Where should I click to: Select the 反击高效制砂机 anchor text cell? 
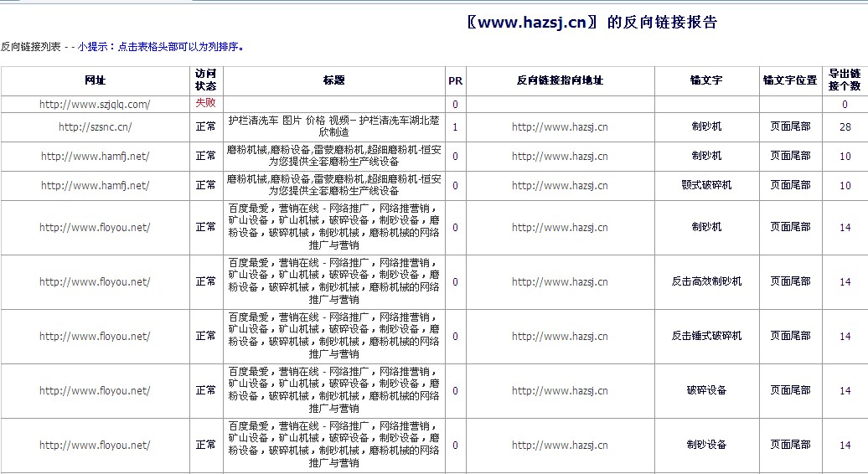tap(706, 281)
